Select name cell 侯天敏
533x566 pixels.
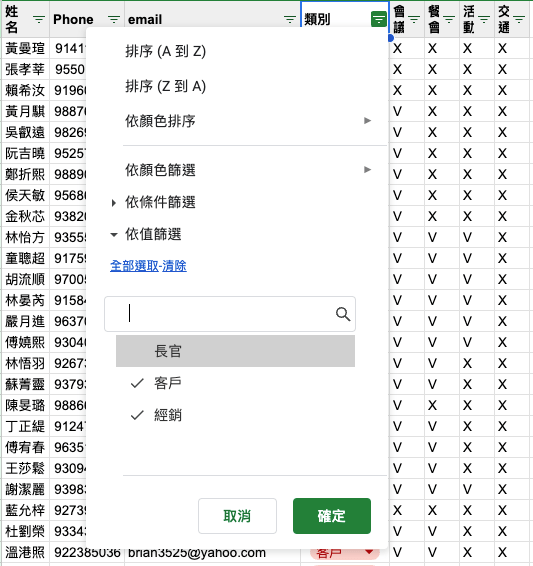tap(25, 195)
